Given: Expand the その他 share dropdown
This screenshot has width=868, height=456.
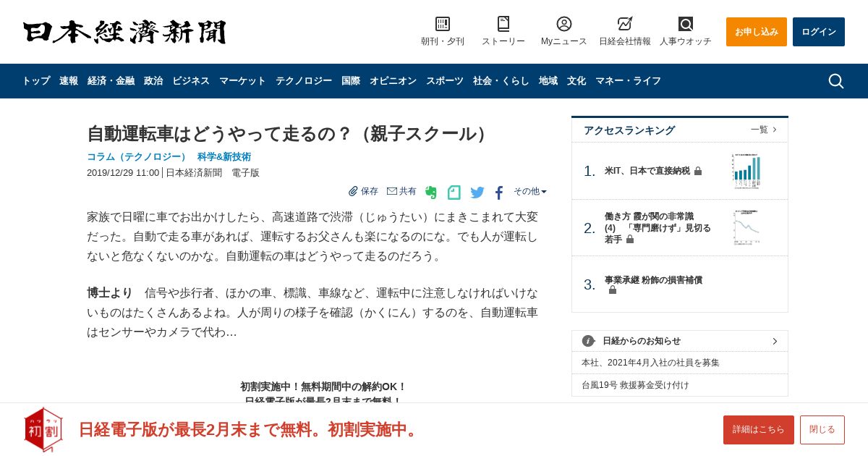Looking at the screenshot, I should (x=530, y=191).
